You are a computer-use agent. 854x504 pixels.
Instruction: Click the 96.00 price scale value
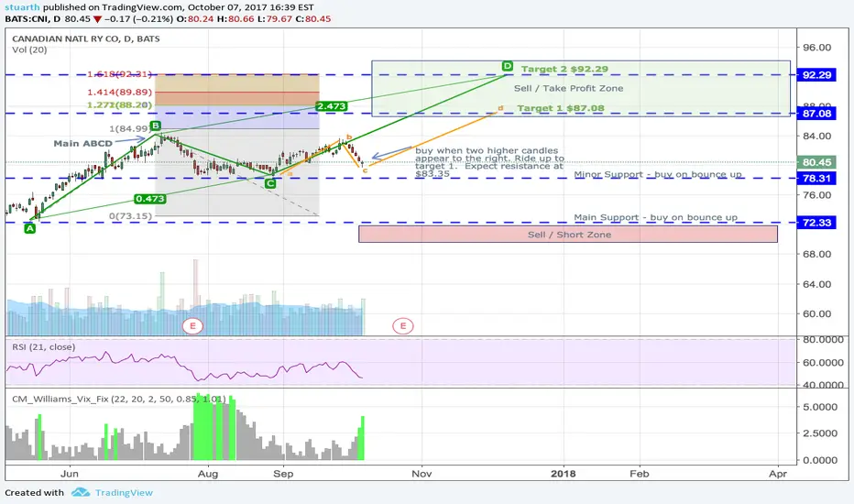[817, 48]
